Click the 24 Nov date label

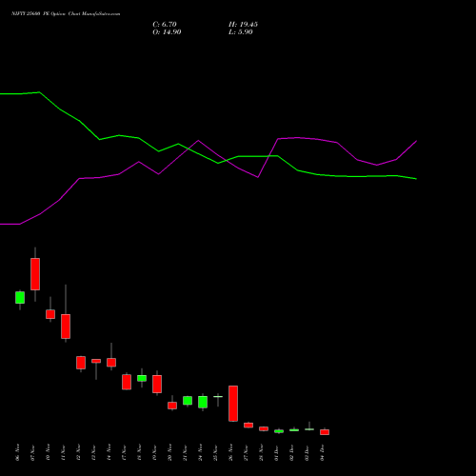(200, 452)
